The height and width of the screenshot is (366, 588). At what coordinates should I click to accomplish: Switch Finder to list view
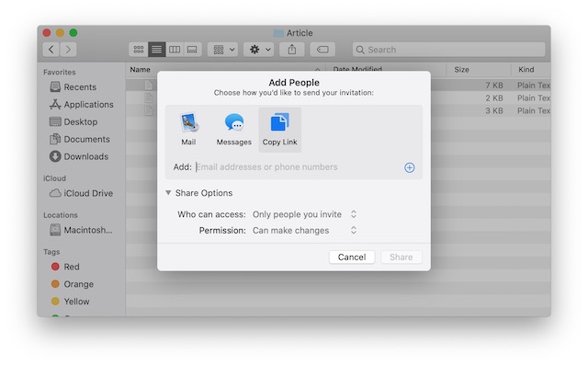coord(157,49)
